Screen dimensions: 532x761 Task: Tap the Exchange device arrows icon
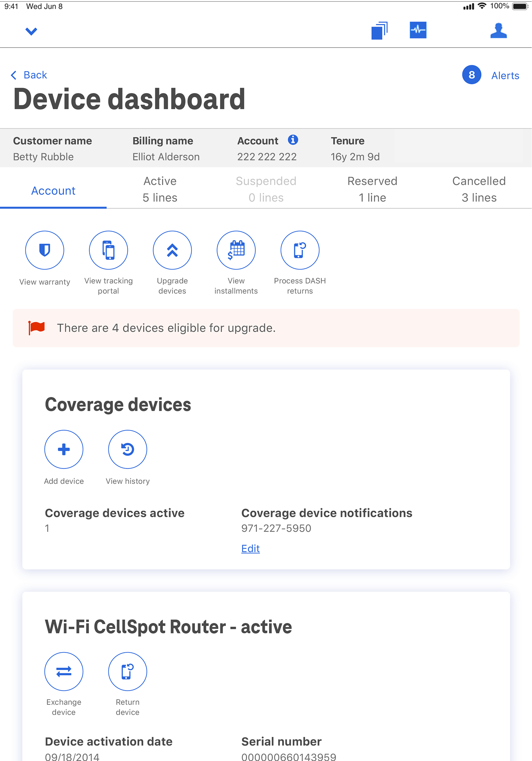[x=64, y=671]
